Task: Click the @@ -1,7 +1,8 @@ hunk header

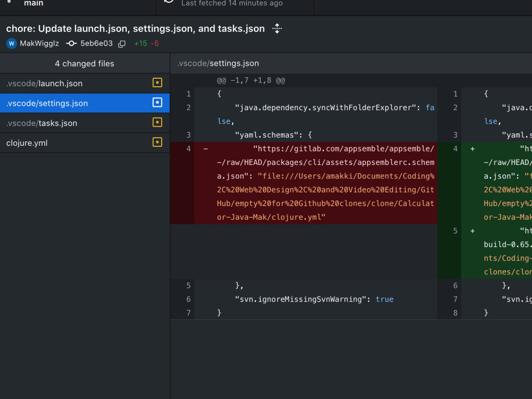Action: (251, 80)
